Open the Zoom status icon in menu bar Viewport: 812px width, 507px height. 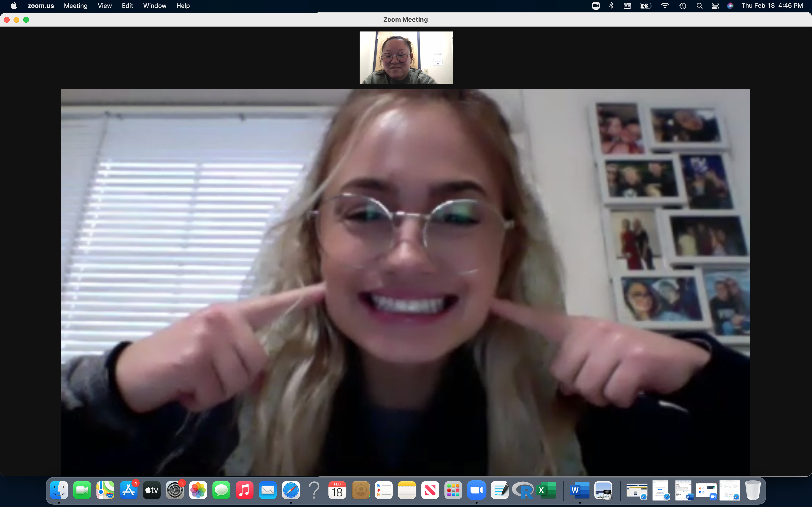[595, 6]
